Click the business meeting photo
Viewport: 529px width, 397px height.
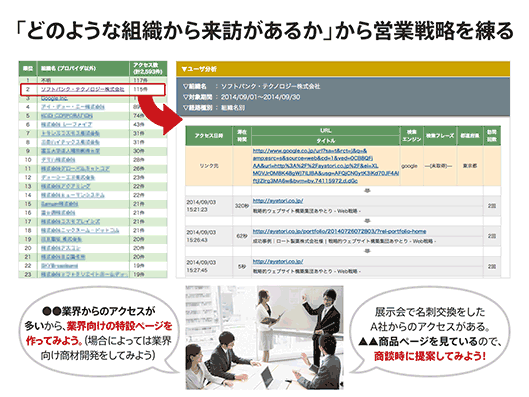pyautogui.click(x=264, y=338)
